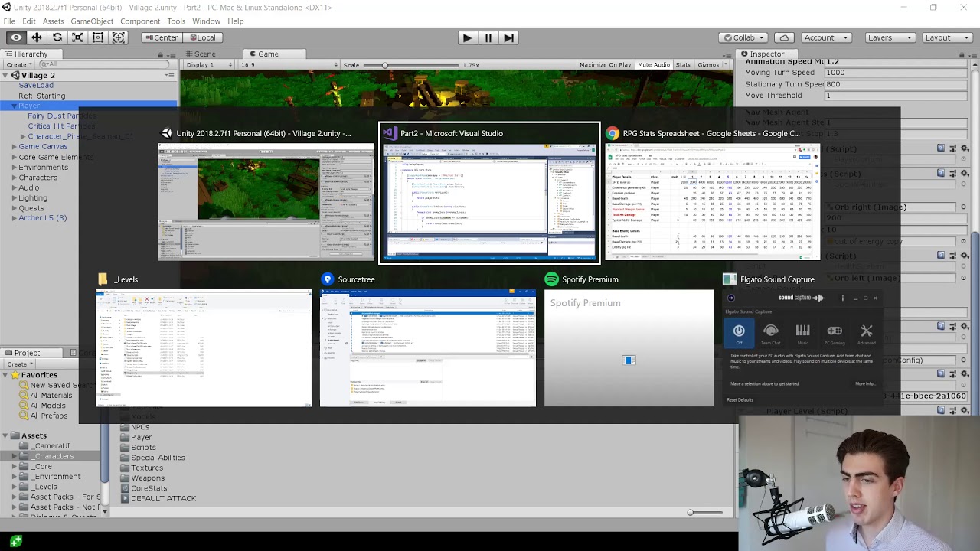Click More Info link in Elgato window
The image size is (980, 551).
(865, 383)
